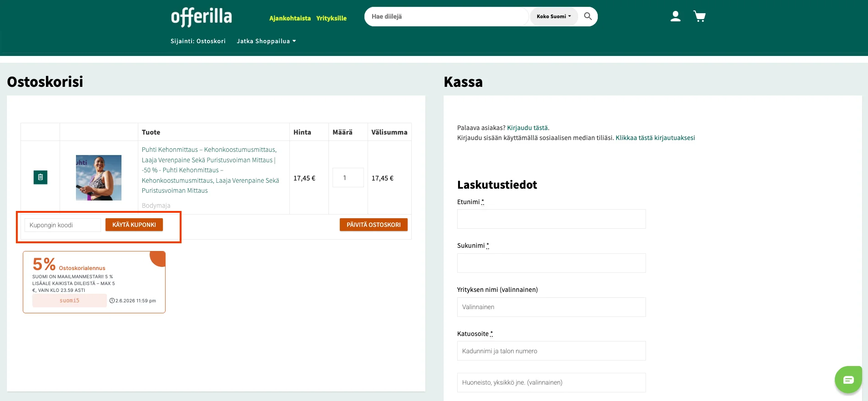This screenshot has width=868, height=401.
Task: Click the Ostoskorisi heading
Action: tap(45, 82)
